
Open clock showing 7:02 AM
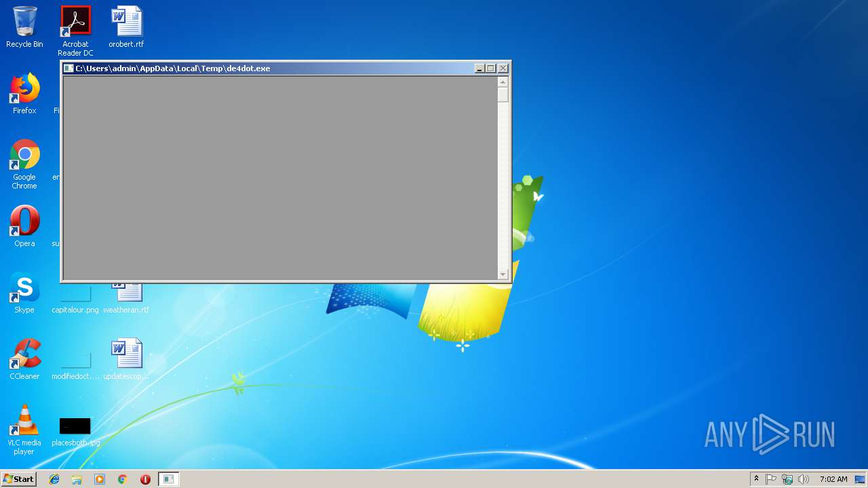(x=833, y=479)
